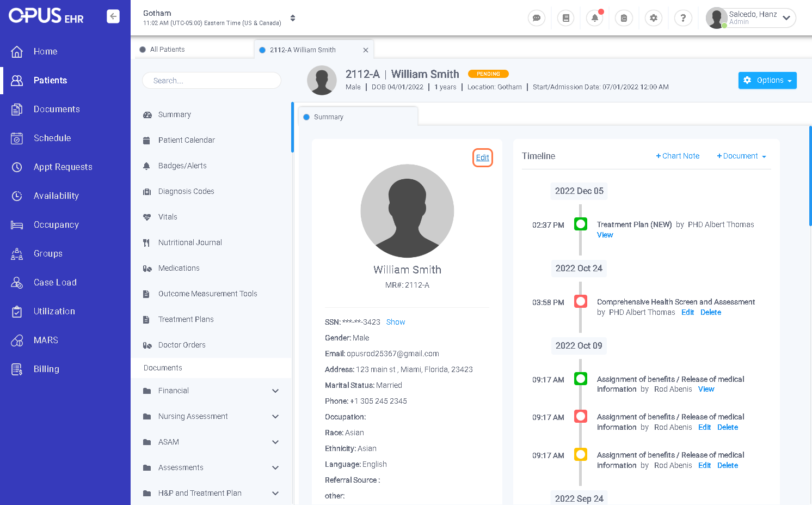
Task: Delete the Comprehensive Health Screen and Assessment
Action: 711,312
